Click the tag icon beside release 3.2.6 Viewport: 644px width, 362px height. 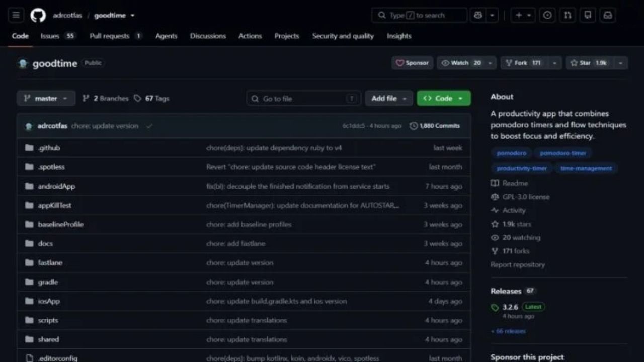coord(495,307)
